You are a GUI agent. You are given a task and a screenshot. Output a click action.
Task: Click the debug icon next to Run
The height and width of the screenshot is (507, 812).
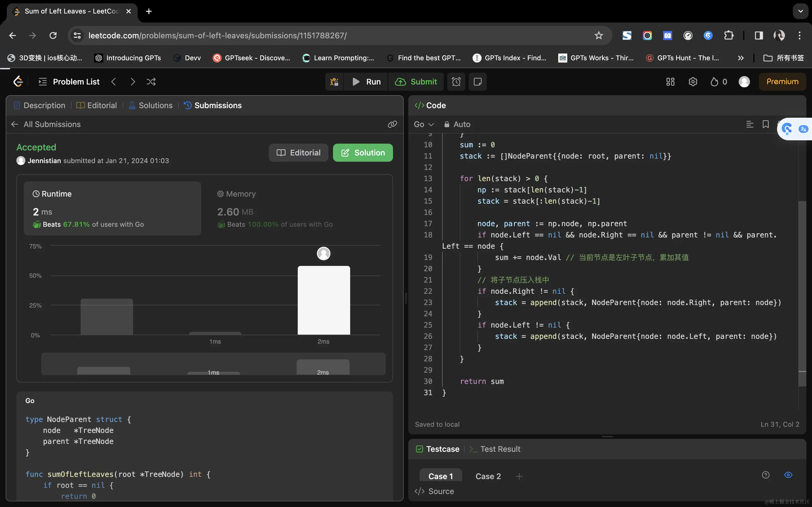[x=334, y=81]
